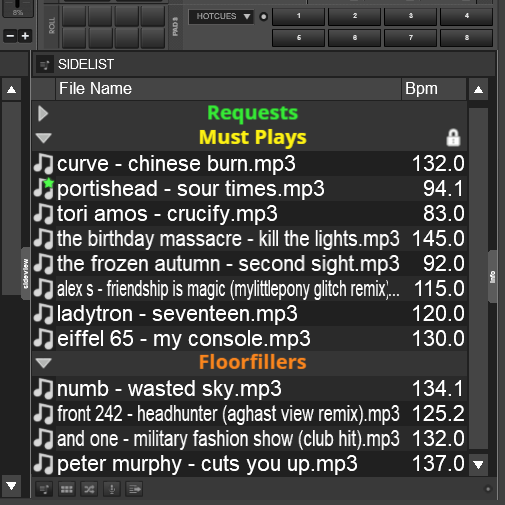Click the left panel scroll up arrow
Viewport: 505px width, 505px height.
click(12, 89)
